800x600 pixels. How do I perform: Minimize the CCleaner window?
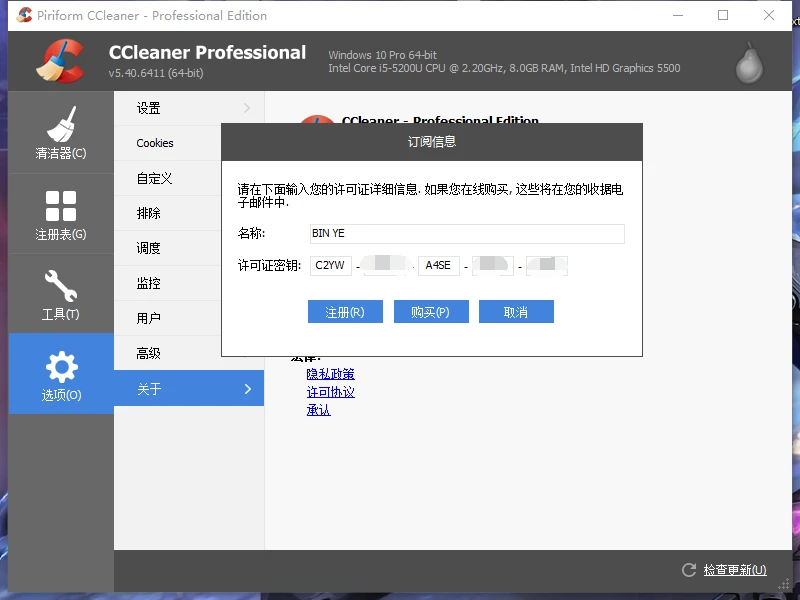click(x=678, y=15)
